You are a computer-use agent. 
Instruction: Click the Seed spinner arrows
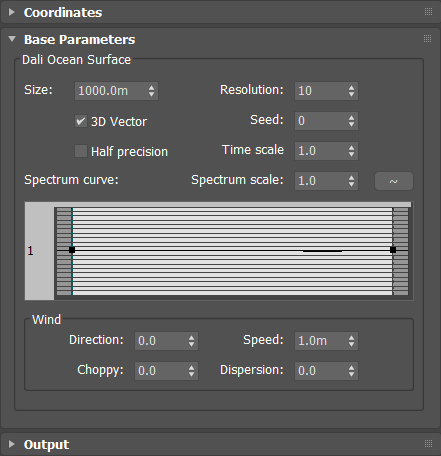[351, 121]
